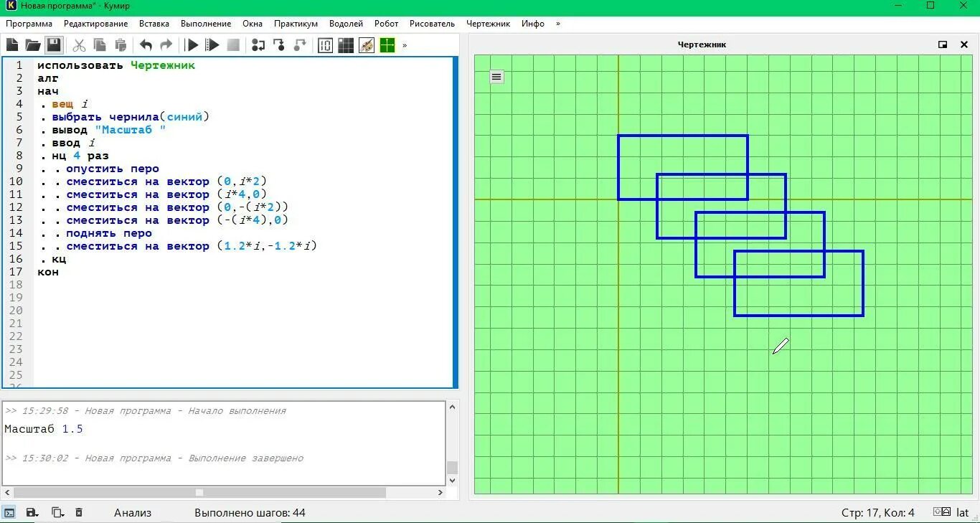Click the console vertical scrollbar thumb
The width and height of the screenshot is (980, 523).
(x=452, y=468)
